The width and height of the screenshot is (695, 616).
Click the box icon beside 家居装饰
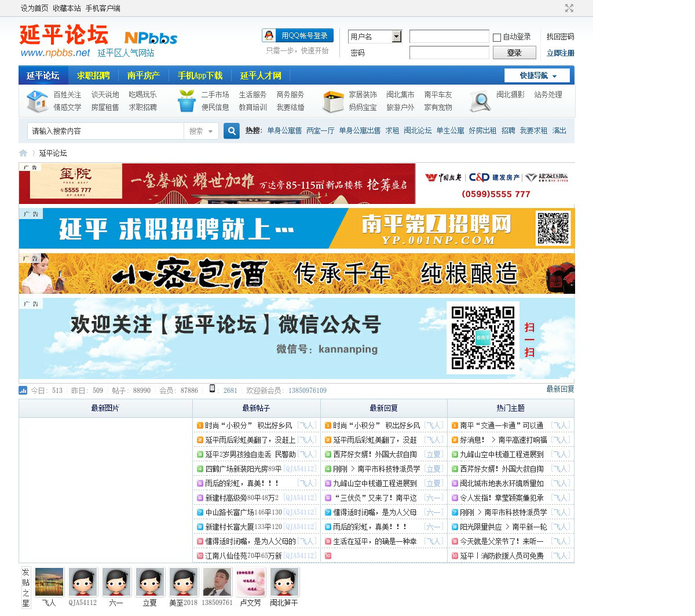coord(334,101)
